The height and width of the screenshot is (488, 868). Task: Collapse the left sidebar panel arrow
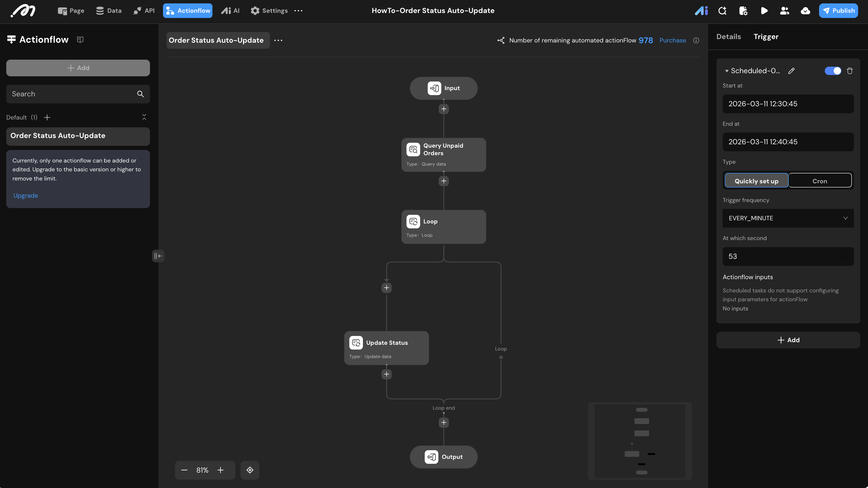click(158, 256)
